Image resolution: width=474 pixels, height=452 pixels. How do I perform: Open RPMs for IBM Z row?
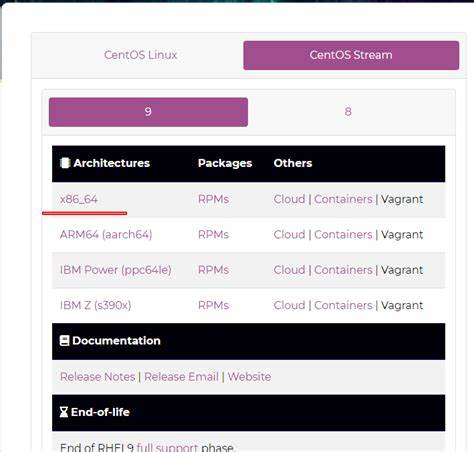(213, 305)
